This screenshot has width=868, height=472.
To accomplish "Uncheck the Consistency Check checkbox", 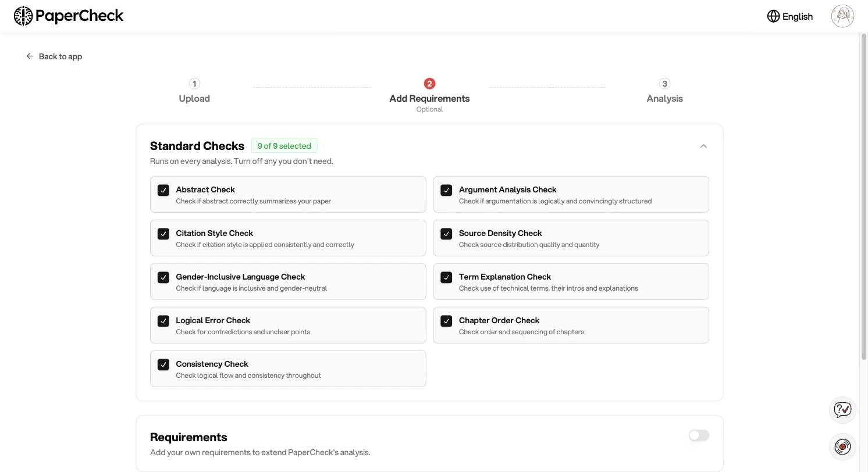I will point(163,364).
